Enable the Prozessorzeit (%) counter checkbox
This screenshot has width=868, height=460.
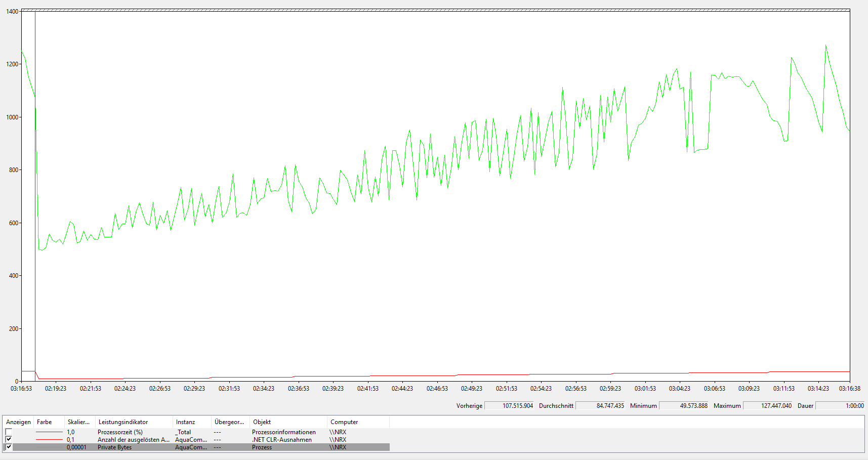tap(9, 432)
